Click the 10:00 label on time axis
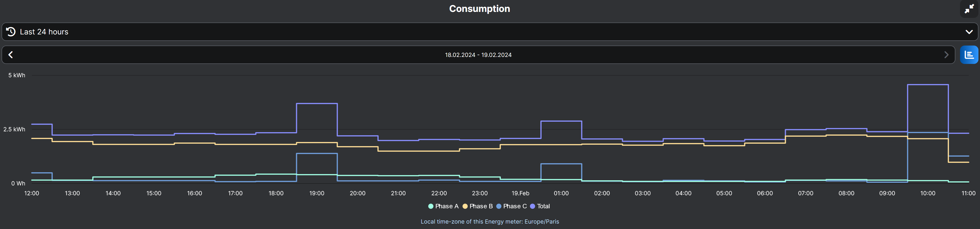Image resolution: width=980 pixels, height=229 pixels. 928,193
